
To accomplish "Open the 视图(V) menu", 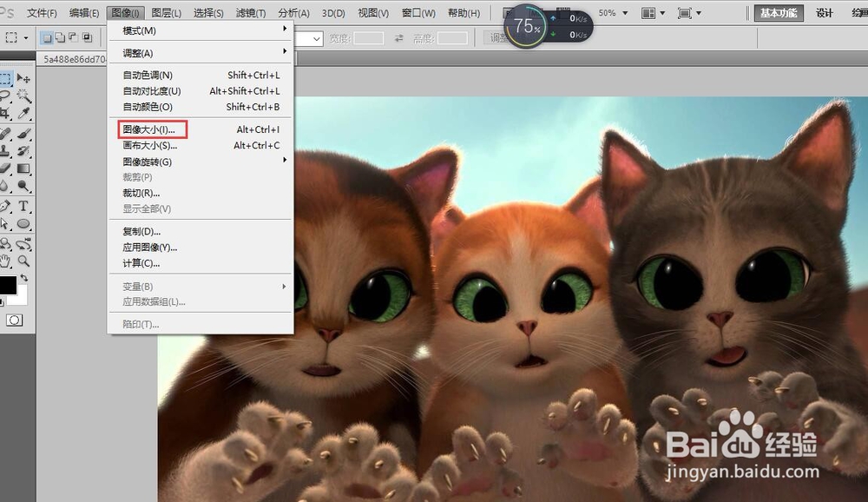I will pyautogui.click(x=373, y=13).
